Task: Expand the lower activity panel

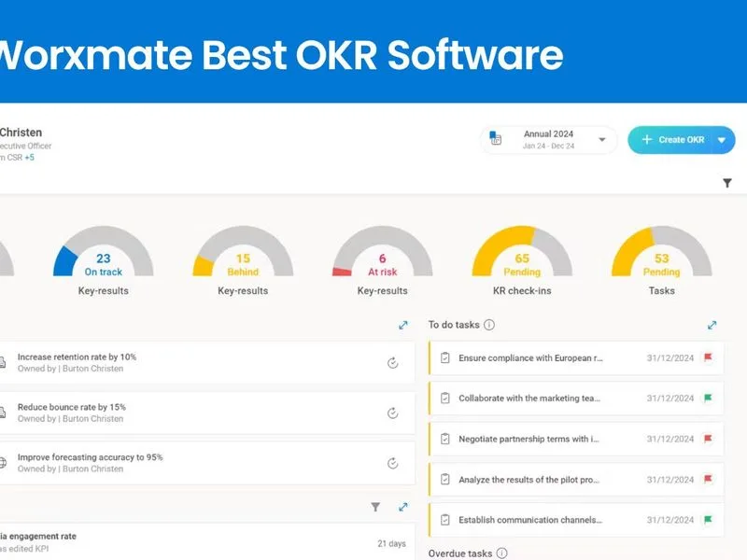Action: (x=403, y=507)
